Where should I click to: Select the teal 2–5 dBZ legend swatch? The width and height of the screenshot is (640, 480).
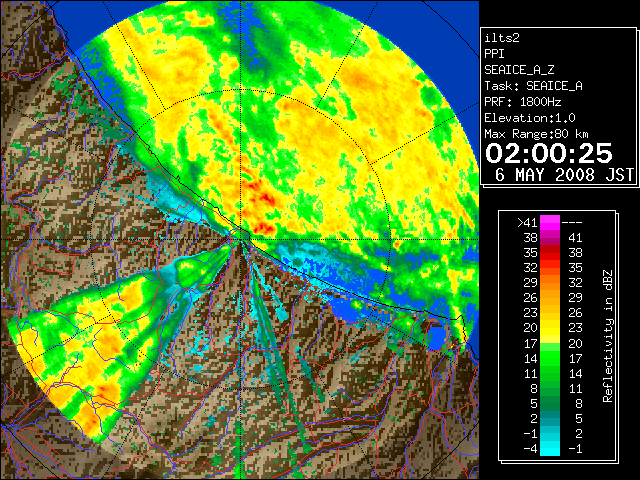550,418
